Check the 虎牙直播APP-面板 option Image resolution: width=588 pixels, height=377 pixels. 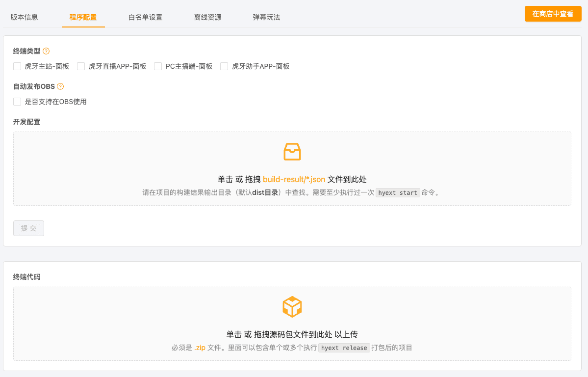tap(81, 66)
